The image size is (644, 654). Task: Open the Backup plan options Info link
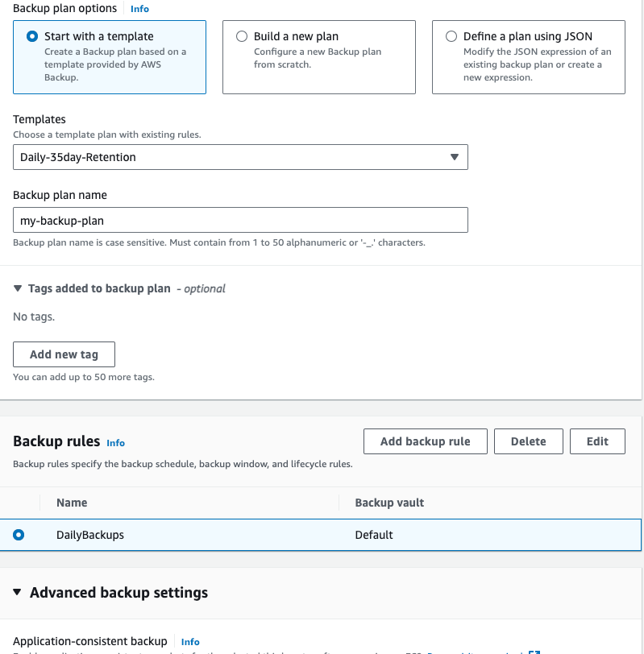tap(139, 9)
